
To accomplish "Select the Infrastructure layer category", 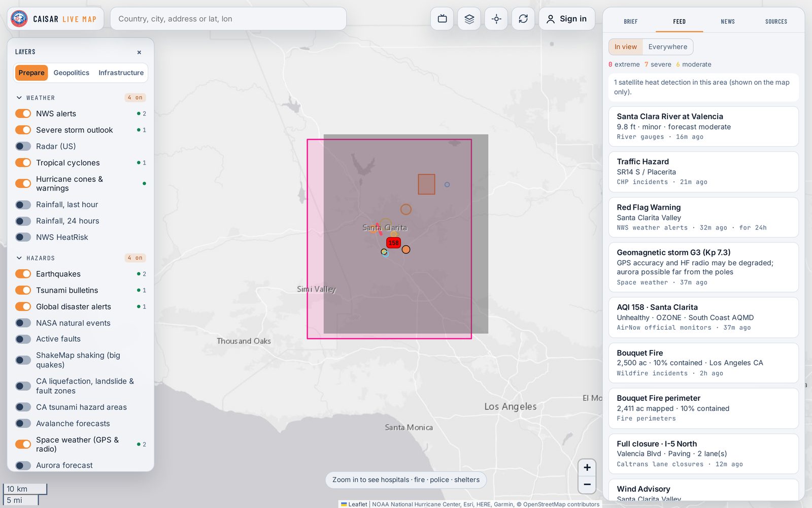I will pyautogui.click(x=121, y=73).
